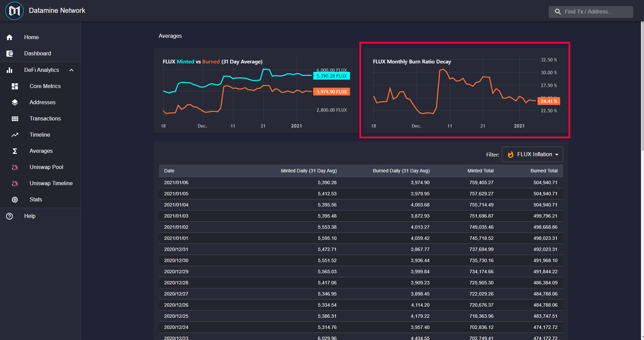Click the Uniswap Pool unicorn icon
Image resolution: width=644 pixels, height=340 pixels.
[x=15, y=167]
